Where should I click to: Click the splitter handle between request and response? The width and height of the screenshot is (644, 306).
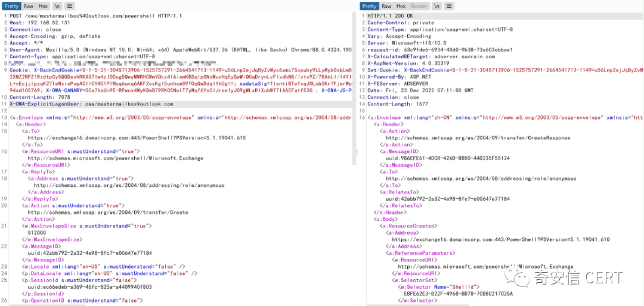[x=357, y=152]
